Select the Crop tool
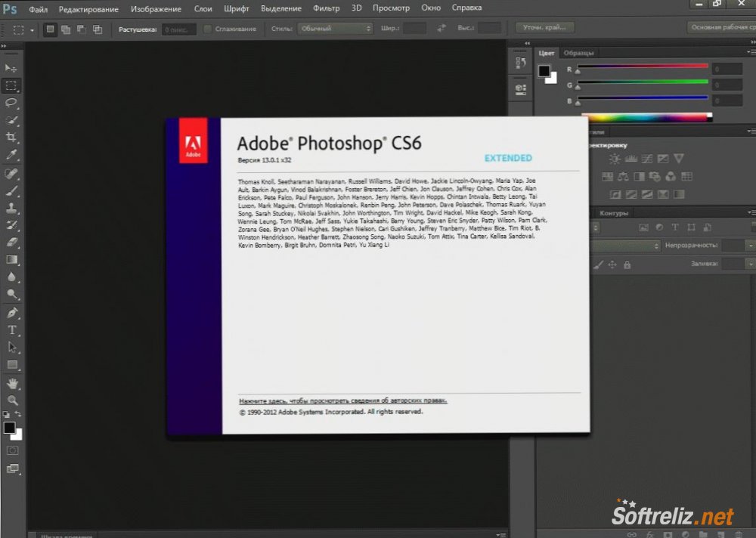Image resolution: width=756 pixels, height=538 pixels. (x=11, y=138)
